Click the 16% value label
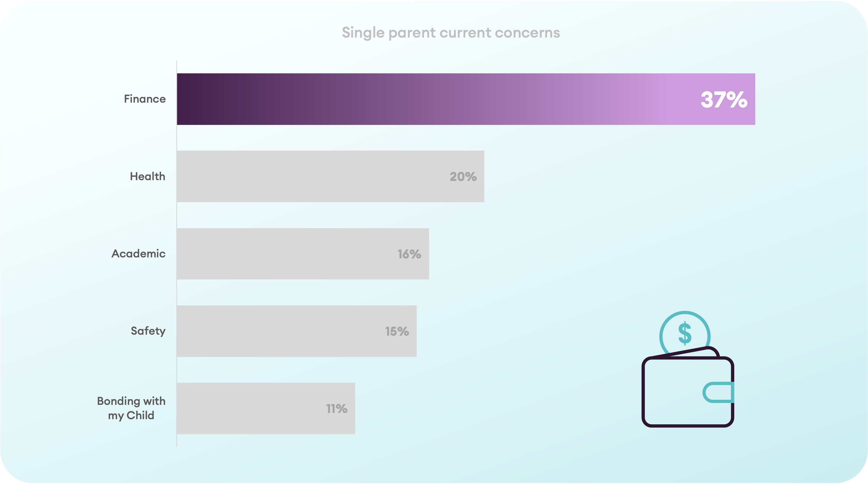The image size is (868, 484). (x=409, y=254)
